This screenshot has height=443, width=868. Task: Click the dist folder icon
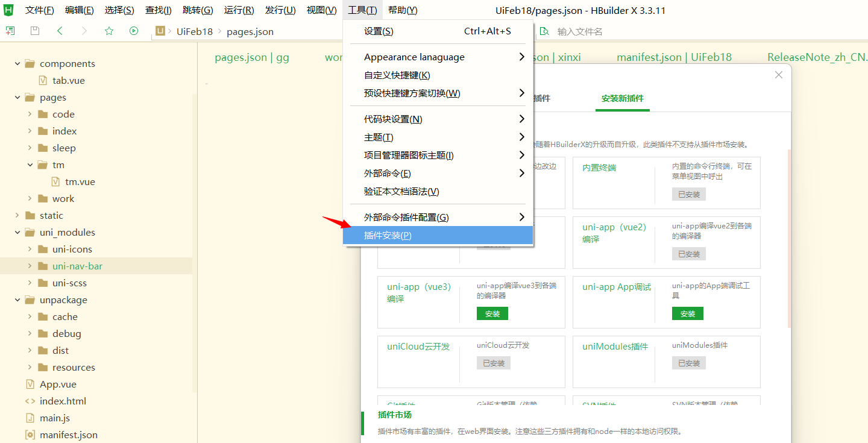click(x=42, y=350)
